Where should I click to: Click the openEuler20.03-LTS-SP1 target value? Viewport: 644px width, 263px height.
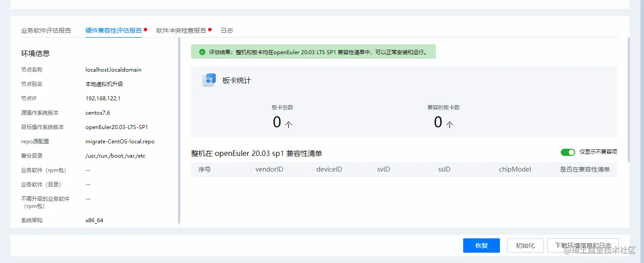[x=117, y=127]
